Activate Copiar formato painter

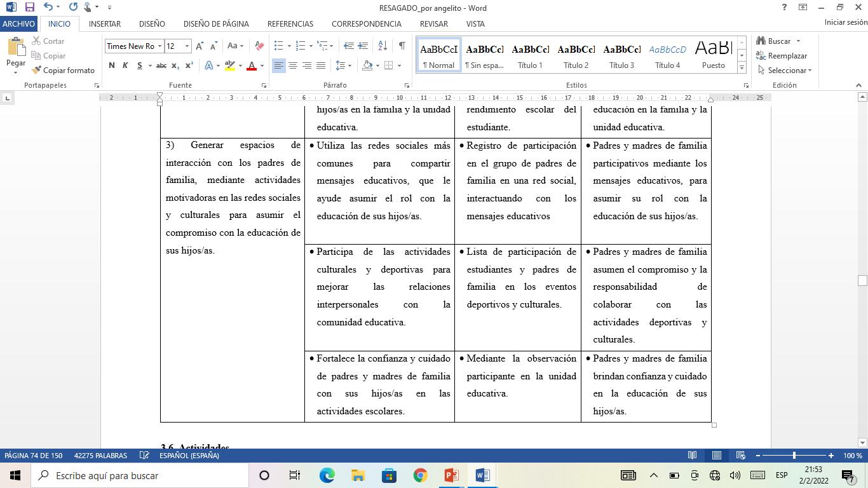click(64, 71)
